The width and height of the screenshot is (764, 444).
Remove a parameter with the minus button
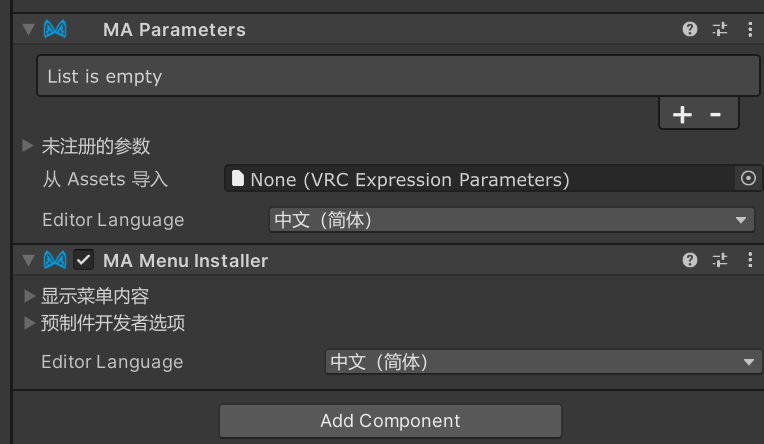(x=716, y=115)
